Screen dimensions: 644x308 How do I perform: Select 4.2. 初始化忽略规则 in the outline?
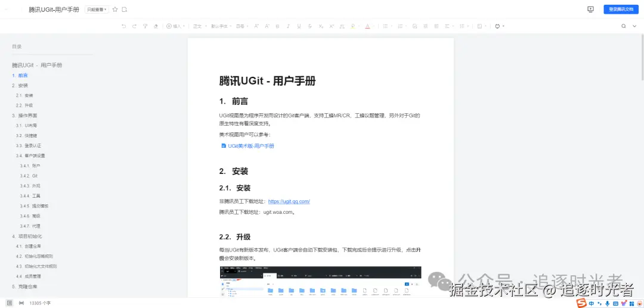coord(35,256)
